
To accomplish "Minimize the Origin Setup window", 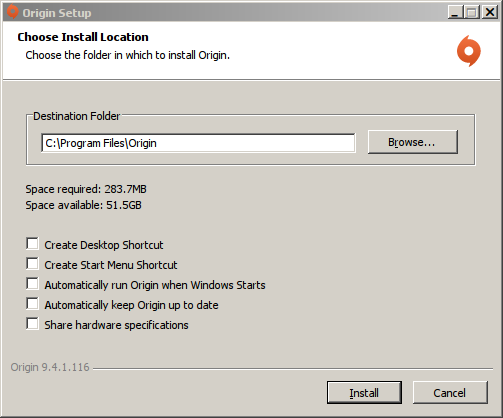I will 455,13.
